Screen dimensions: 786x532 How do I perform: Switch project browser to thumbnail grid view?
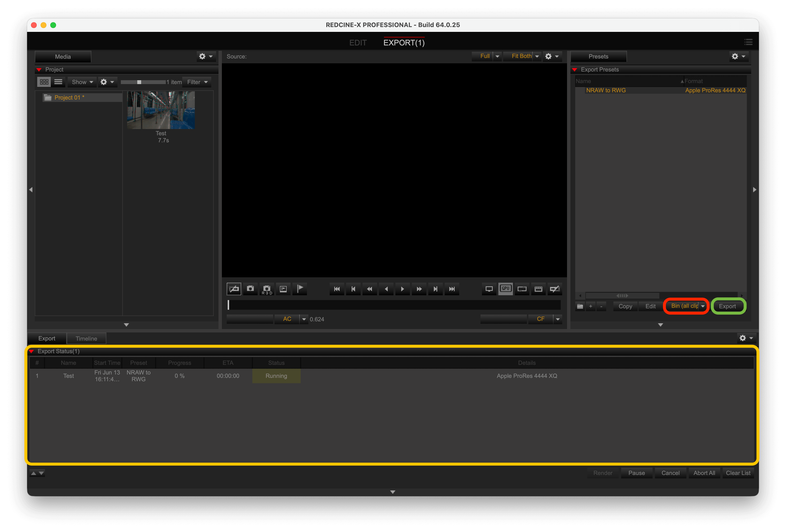coord(44,82)
